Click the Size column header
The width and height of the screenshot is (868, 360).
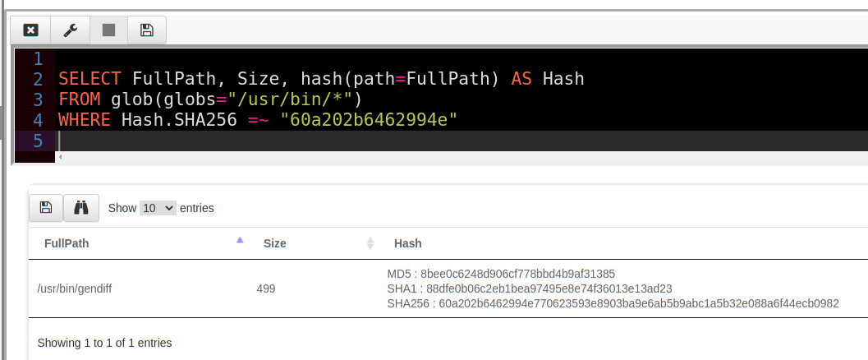pyautogui.click(x=275, y=243)
